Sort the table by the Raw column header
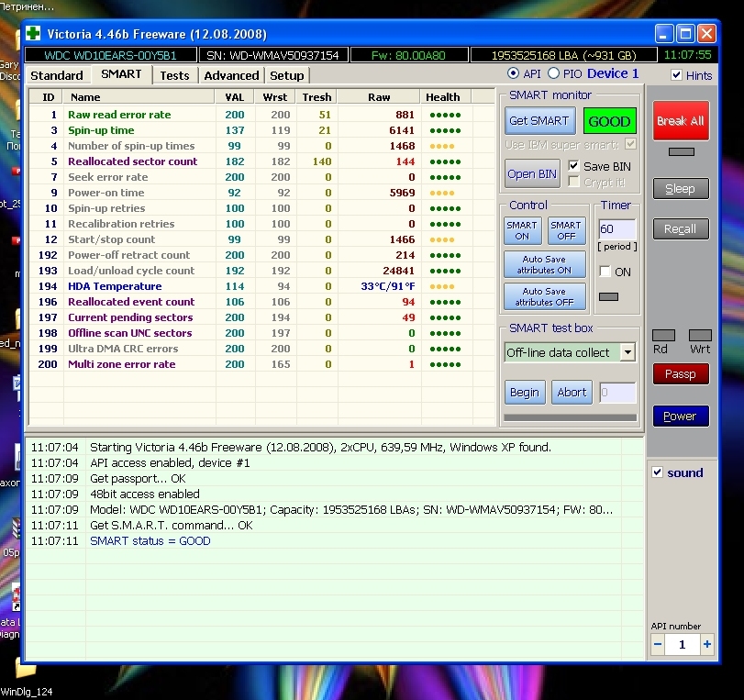The width and height of the screenshot is (744, 700). point(379,96)
